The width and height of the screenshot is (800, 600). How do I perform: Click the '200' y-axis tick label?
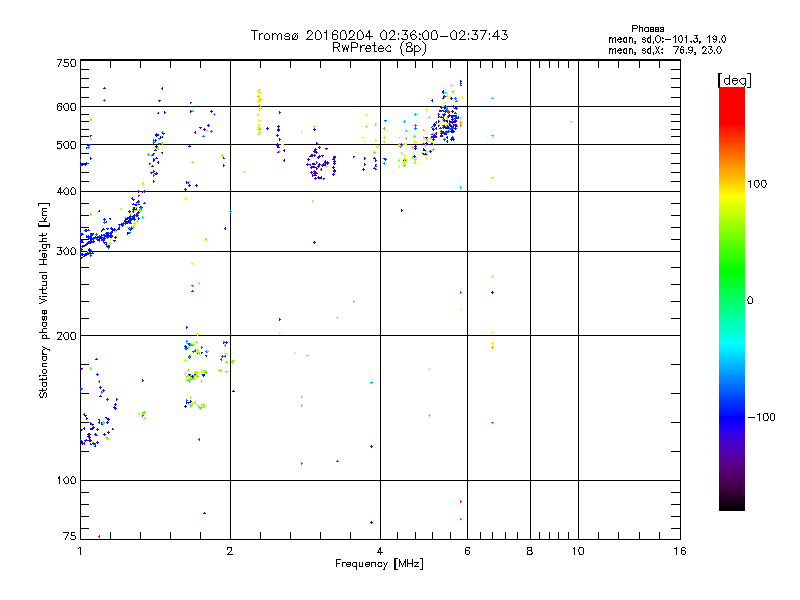(66, 336)
